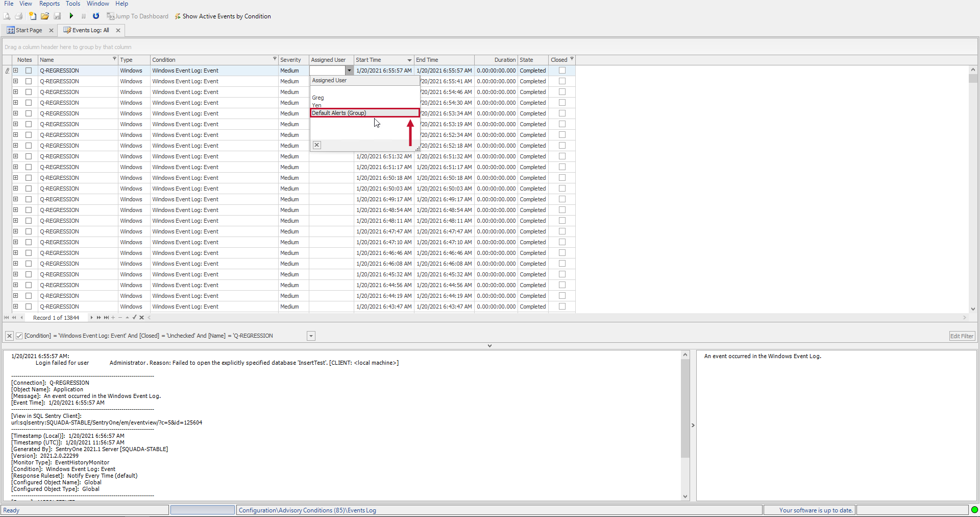The height and width of the screenshot is (517, 980).
Task: Check the Closed checkbox on the first row
Action: tap(562, 70)
